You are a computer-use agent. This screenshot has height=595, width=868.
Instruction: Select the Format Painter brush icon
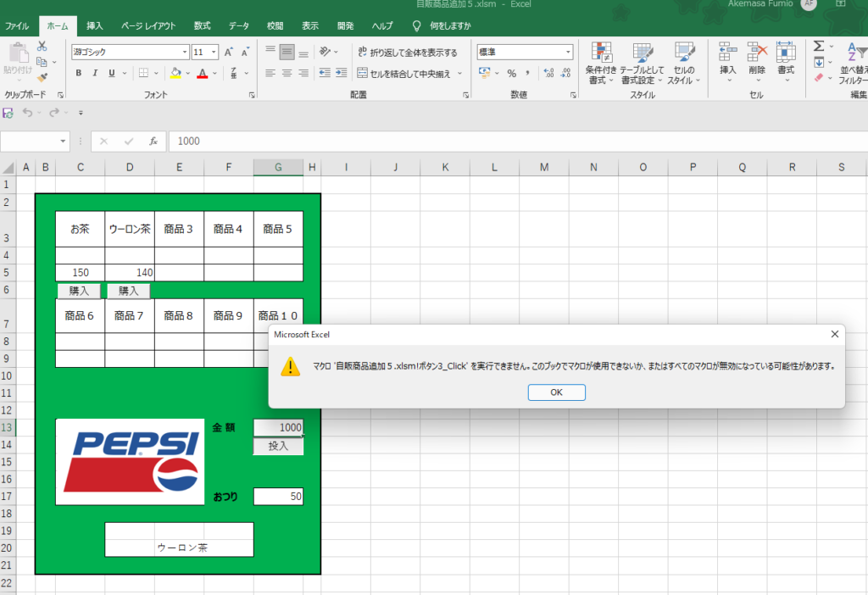[x=42, y=77]
